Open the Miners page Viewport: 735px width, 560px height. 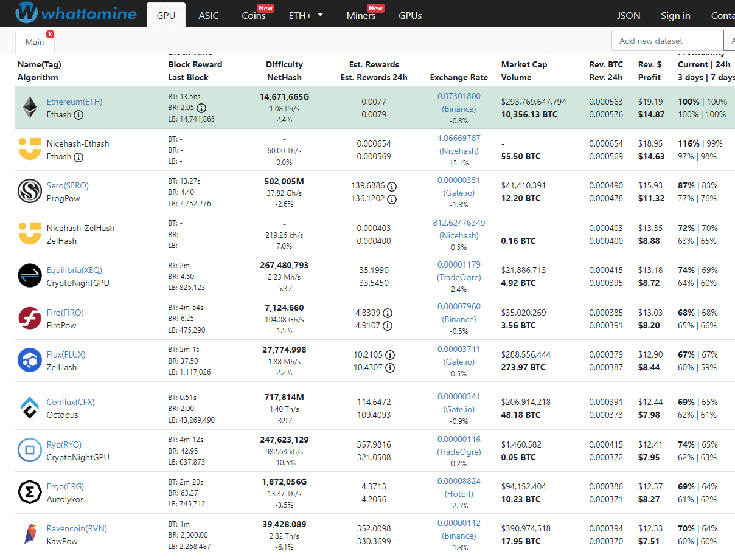click(x=361, y=15)
